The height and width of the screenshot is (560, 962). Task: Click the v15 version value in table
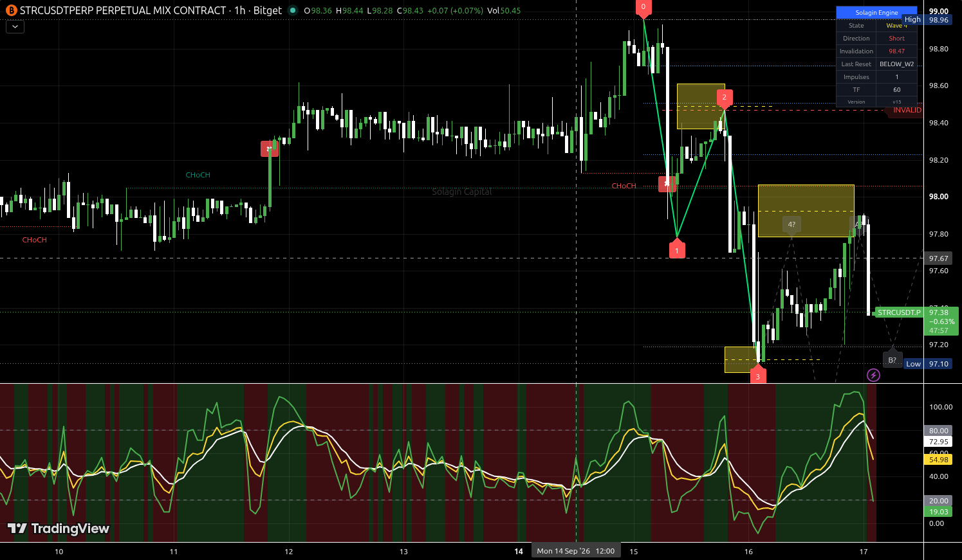[x=896, y=102]
